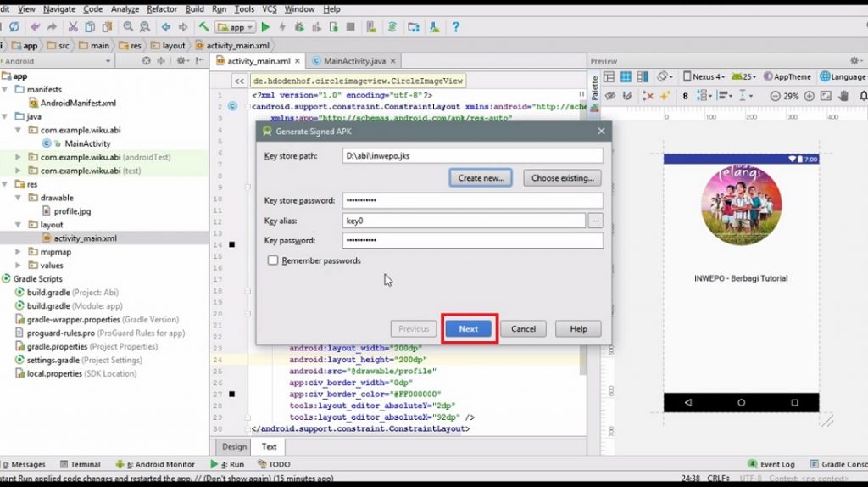Open the Build menu
The width and height of the screenshot is (868, 487).
tap(194, 8)
